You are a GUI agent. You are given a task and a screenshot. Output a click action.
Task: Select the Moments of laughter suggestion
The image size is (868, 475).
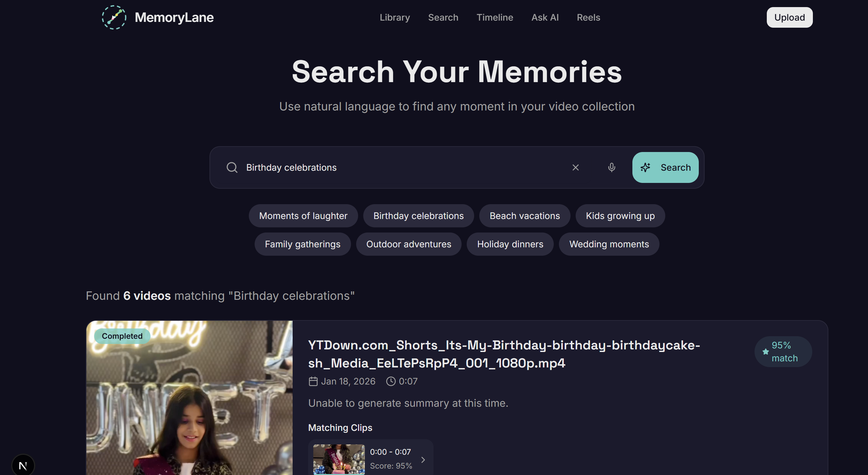tap(303, 216)
